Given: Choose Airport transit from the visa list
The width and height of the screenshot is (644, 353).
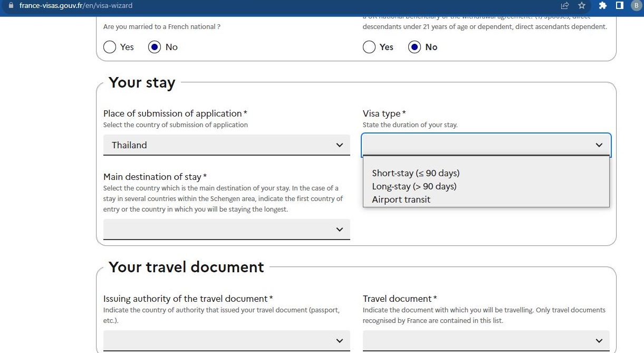Looking at the screenshot, I should pos(401,199).
